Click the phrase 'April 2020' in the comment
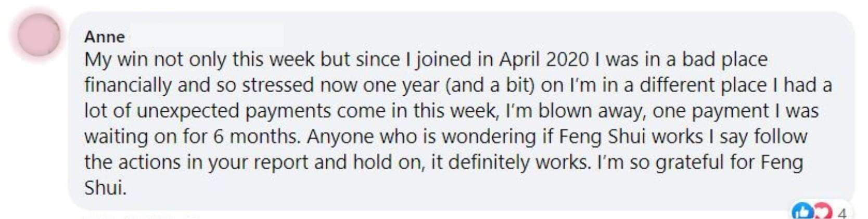This screenshot has width=868, height=219. click(x=544, y=60)
